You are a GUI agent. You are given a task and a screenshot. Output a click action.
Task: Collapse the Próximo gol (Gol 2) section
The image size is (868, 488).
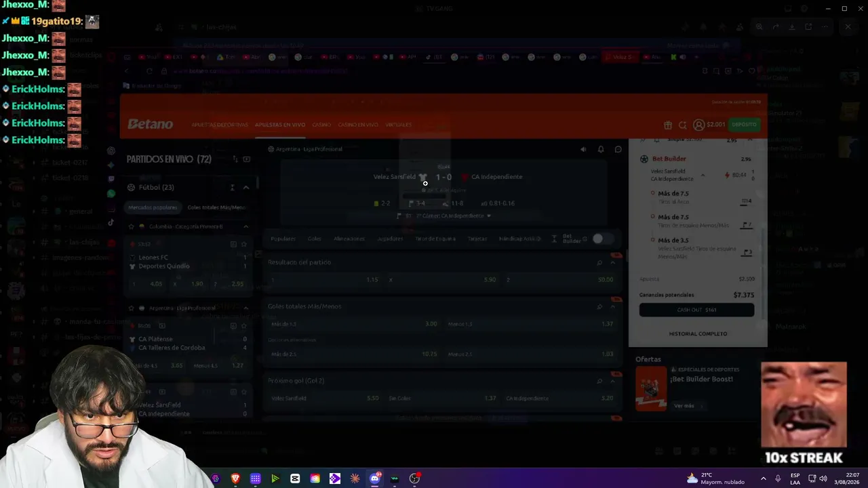613,381
